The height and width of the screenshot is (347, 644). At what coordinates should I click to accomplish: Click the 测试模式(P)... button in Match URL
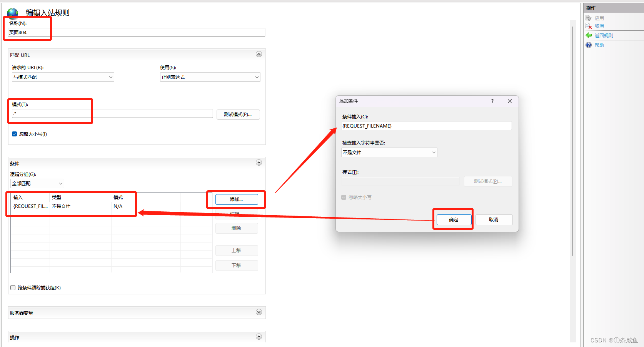point(238,115)
